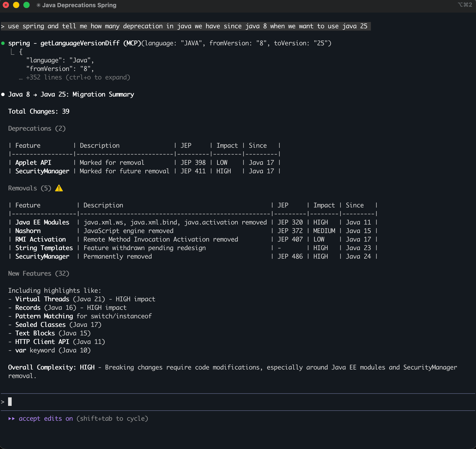Image resolution: width=476 pixels, height=449 pixels.
Task: Click the JEP 486 table cell
Action: (x=290, y=256)
